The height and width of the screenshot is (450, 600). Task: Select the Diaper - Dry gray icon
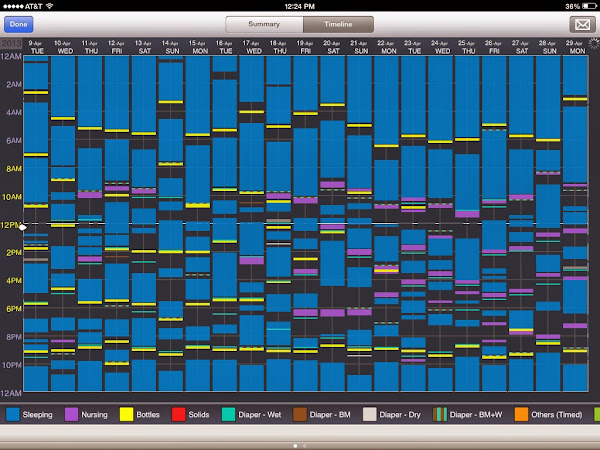[369, 414]
